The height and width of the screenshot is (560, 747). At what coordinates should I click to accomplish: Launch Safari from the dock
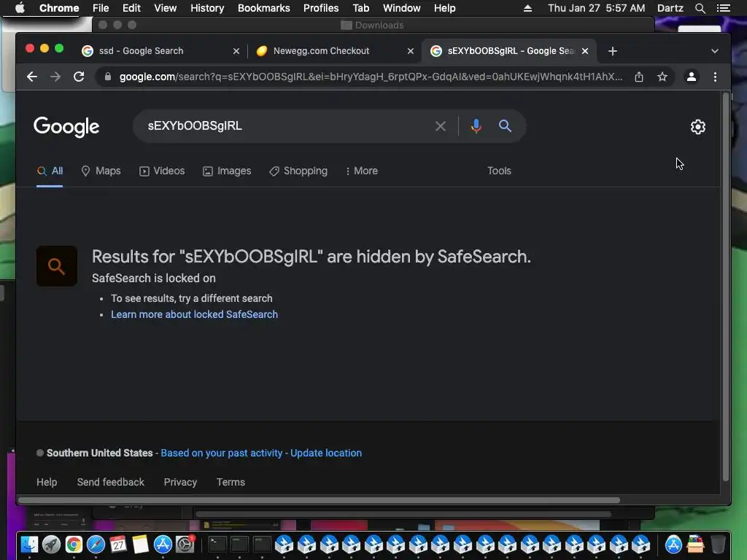(x=96, y=544)
